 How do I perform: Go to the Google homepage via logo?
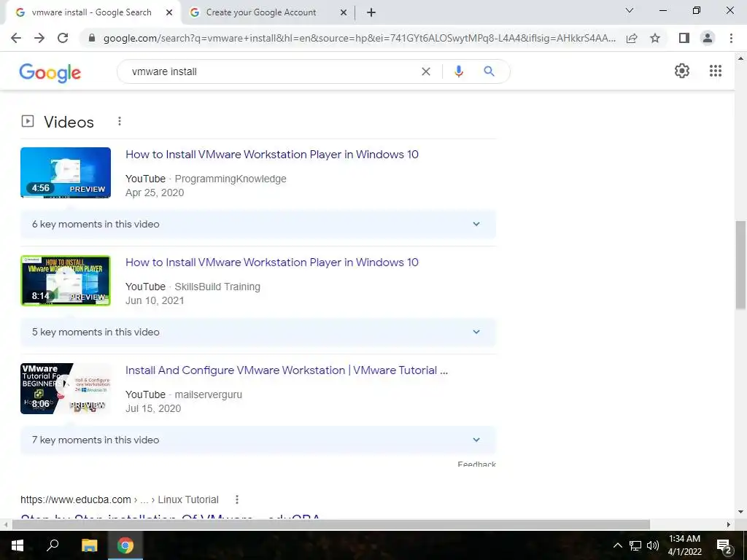50,73
